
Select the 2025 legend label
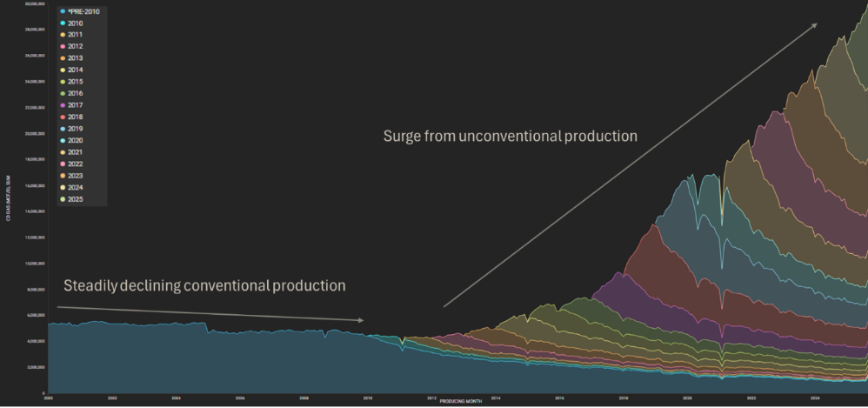point(76,199)
